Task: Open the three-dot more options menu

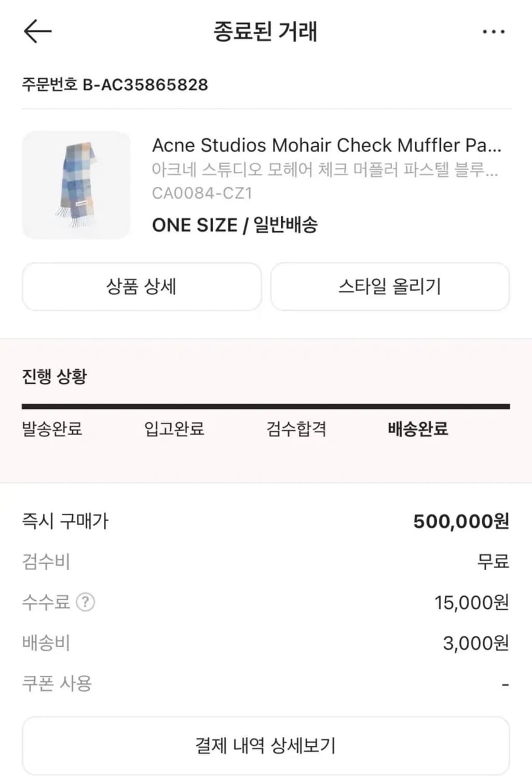Action: pyautogui.click(x=493, y=32)
